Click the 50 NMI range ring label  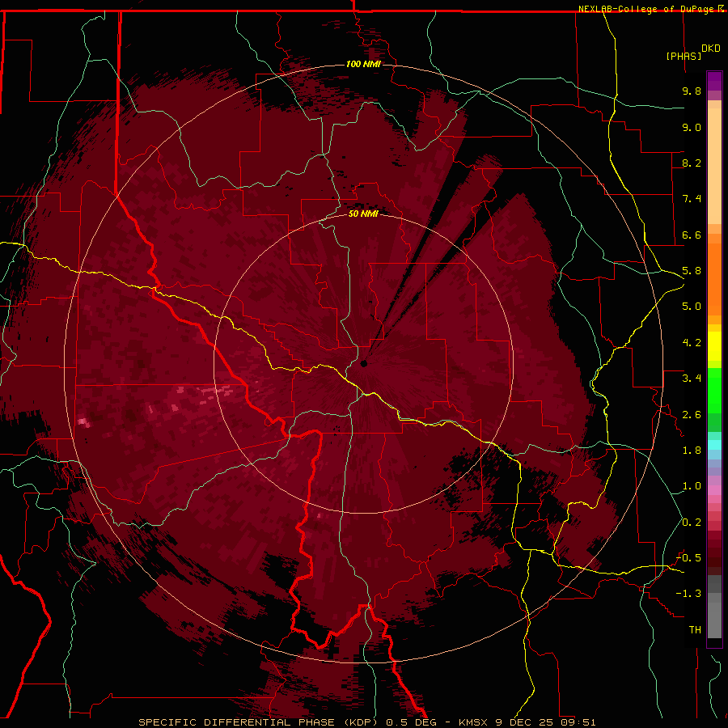pos(363,214)
